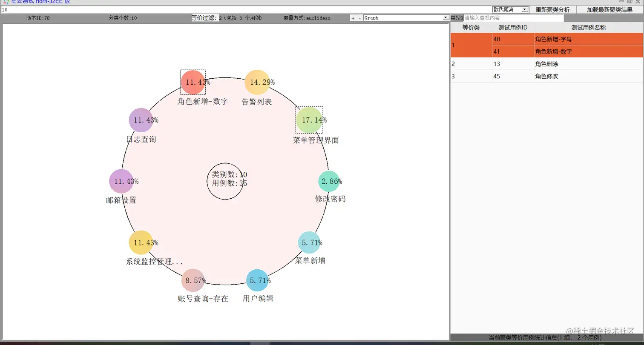
Task: Click the 账号查询-存在 cluster node
Action: click(x=193, y=280)
